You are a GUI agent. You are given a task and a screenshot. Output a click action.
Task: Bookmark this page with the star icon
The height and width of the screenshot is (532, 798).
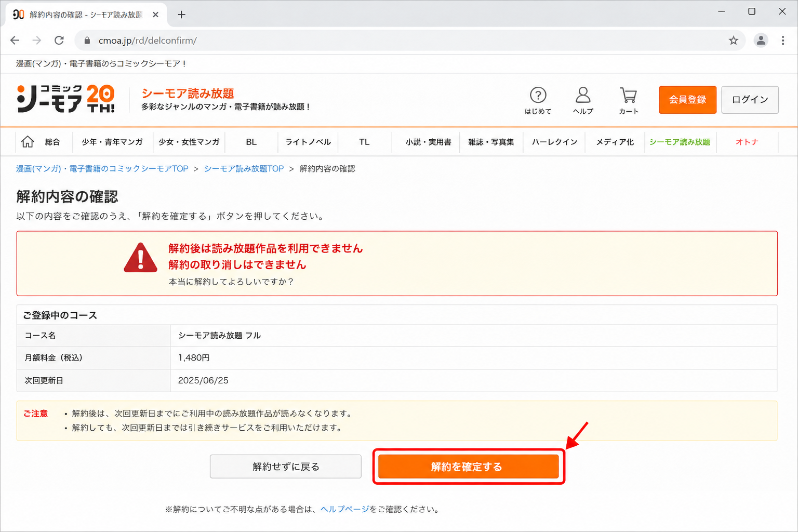pyautogui.click(x=733, y=40)
